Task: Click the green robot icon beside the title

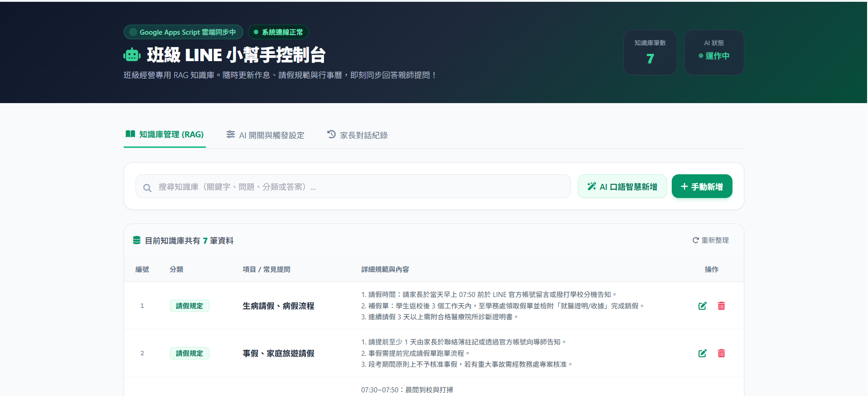Action: pyautogui.click(x=132, y=55)
